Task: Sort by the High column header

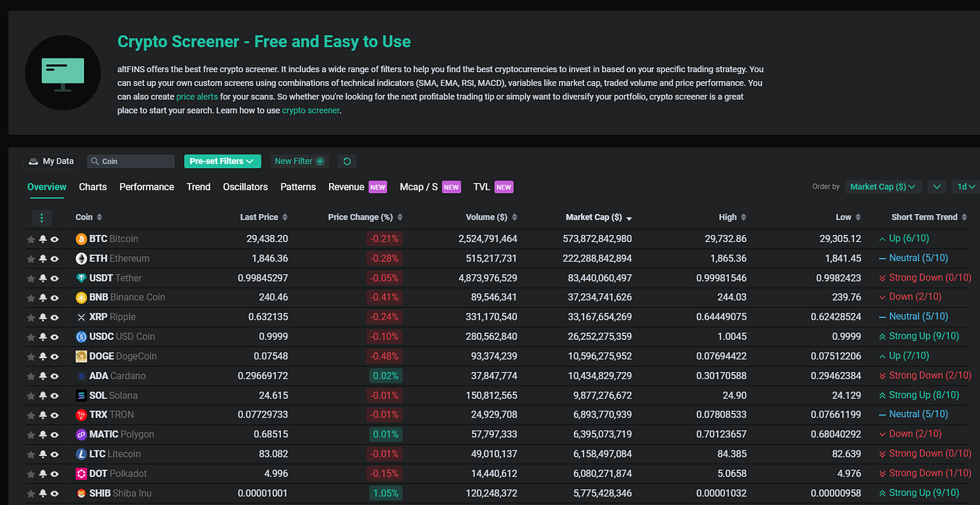Action: pos(732,218)
